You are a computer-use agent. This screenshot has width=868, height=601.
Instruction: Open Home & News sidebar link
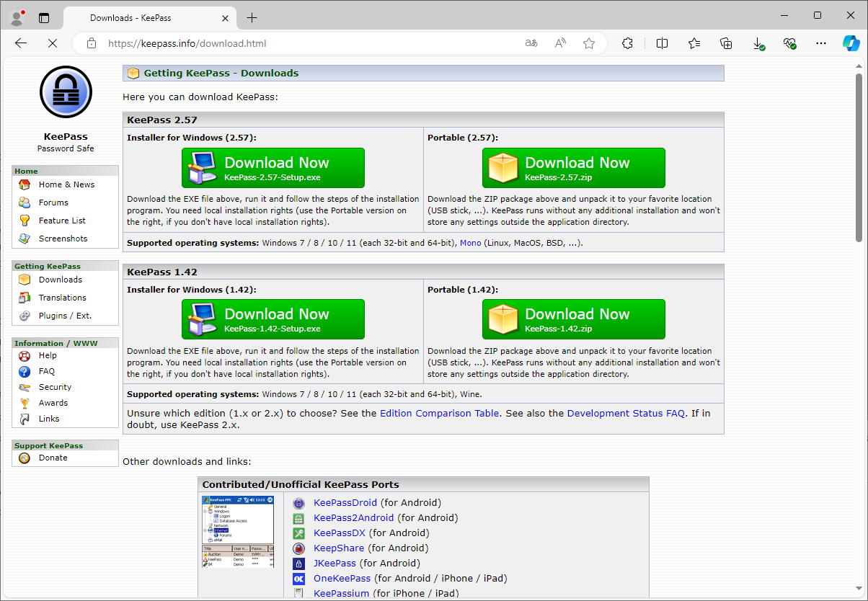point(66,184)
